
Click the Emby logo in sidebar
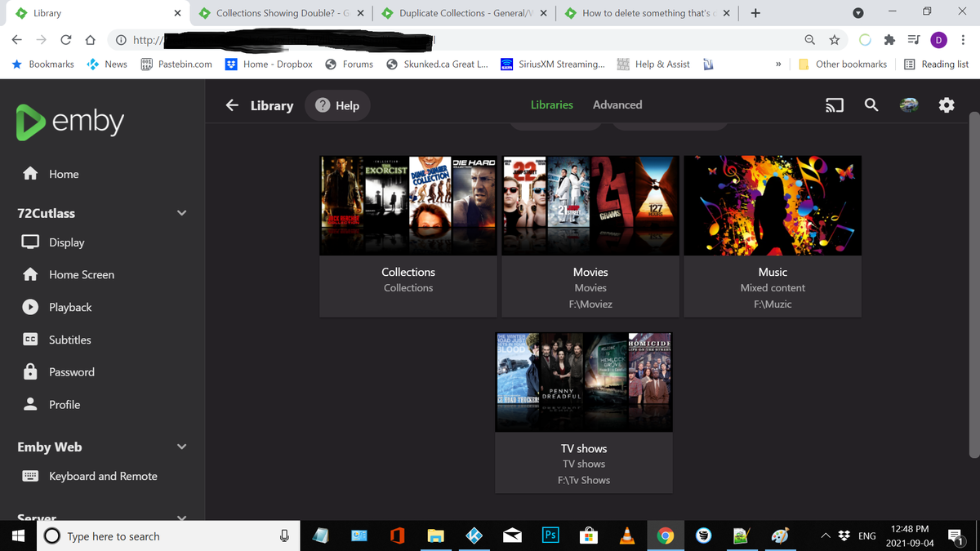pos(70,122)
